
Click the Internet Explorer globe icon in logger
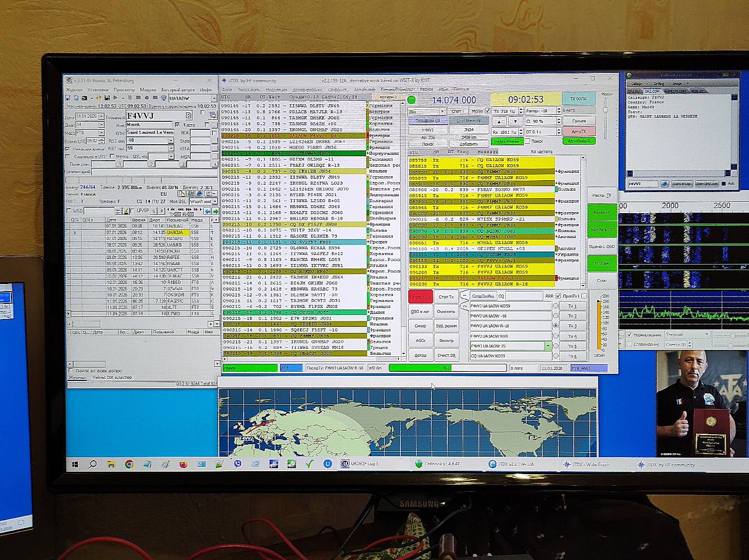(199, 194)
